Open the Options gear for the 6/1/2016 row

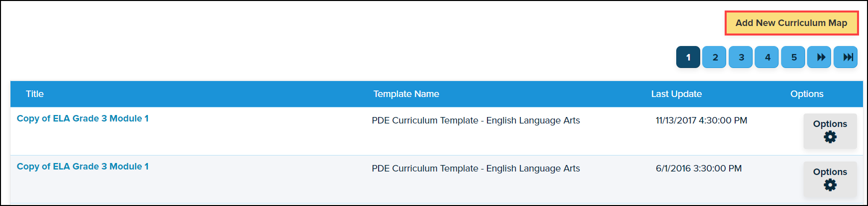830,179
